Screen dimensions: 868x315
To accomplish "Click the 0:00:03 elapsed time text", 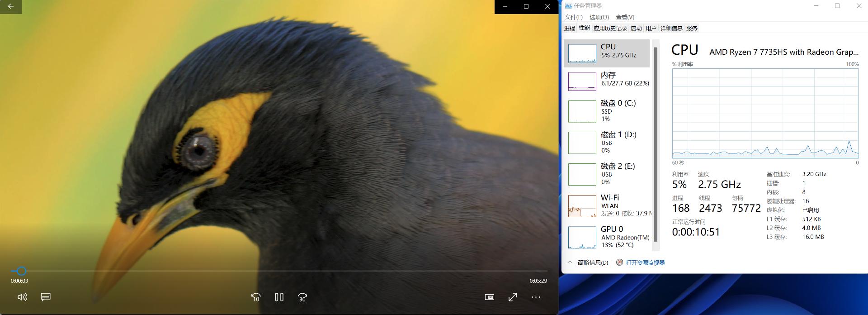I will click(x=19, y=281).
